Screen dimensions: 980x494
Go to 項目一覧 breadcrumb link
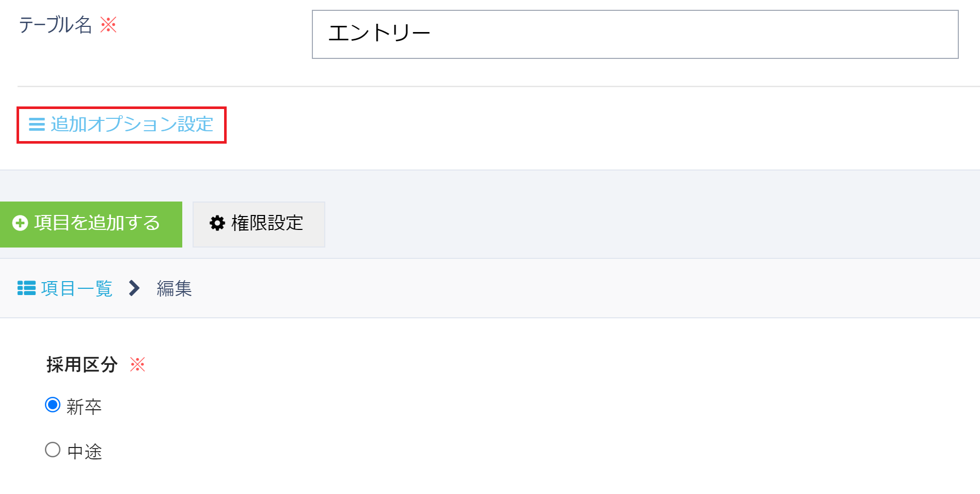[x=76, y=288]
